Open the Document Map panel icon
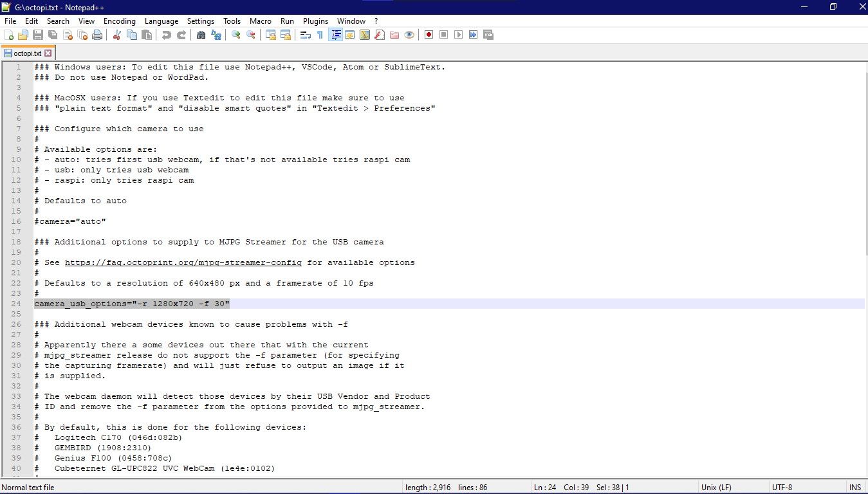This screenshot has height=494, width=868. 365,35
